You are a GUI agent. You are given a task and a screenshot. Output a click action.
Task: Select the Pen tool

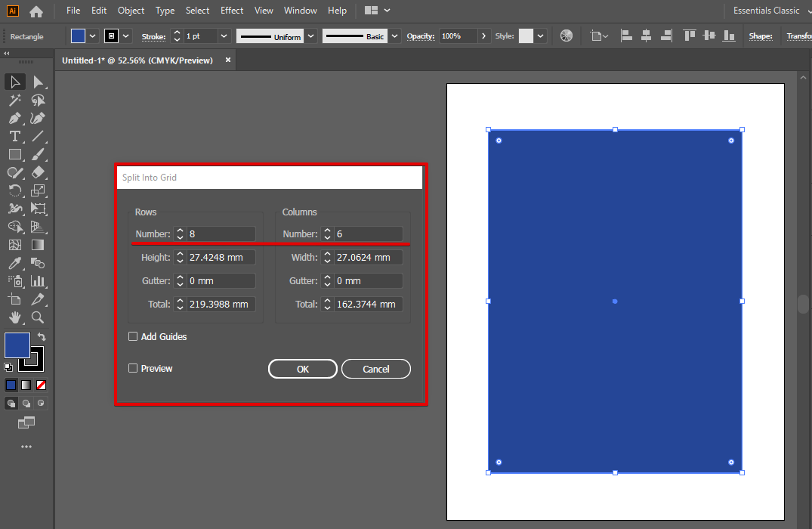pos(14,118)
